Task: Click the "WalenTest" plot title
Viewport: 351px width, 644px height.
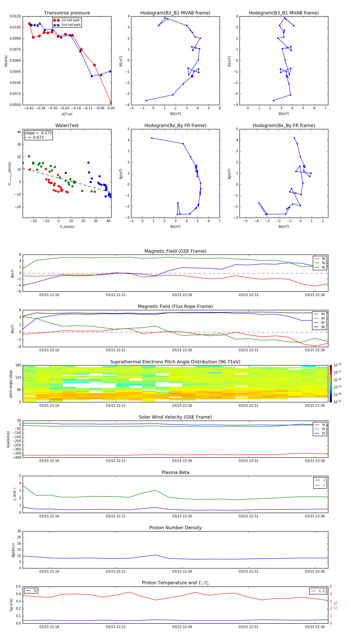Action: pos(67,125)
